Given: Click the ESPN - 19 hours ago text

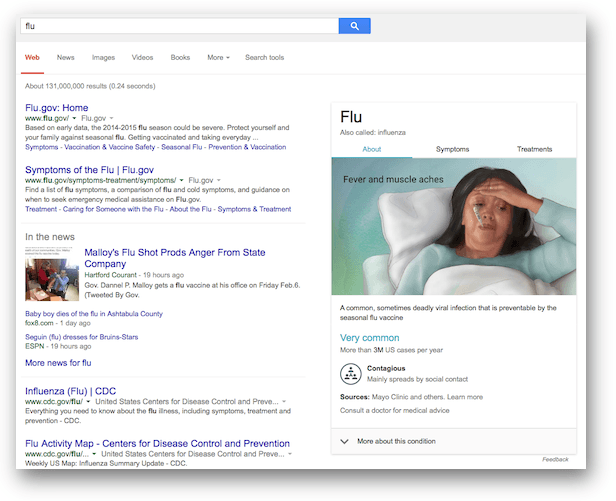Looking at the screenshot, I should (58, 346).
